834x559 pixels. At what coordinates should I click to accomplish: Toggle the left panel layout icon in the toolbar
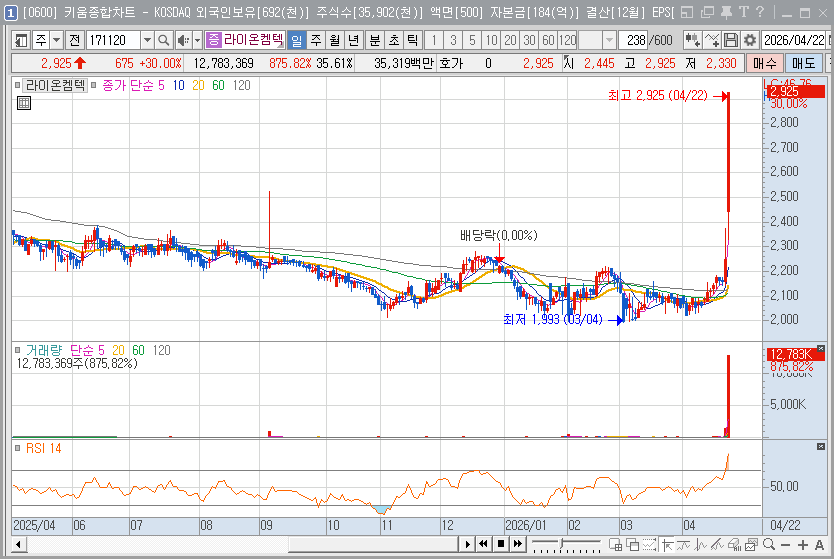tap(21, 40)
